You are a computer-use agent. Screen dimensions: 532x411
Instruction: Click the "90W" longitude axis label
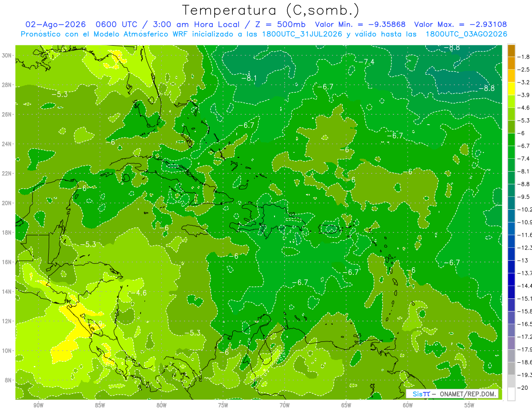(38, 406)
